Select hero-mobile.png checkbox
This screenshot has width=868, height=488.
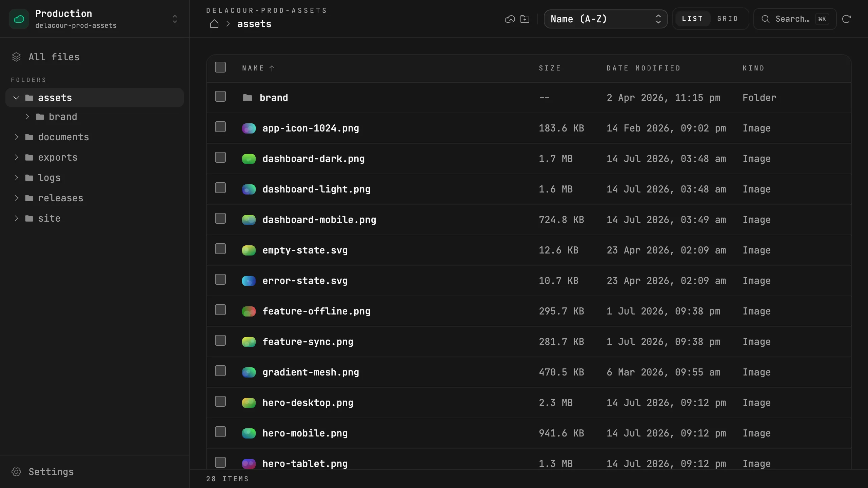coord(220,432)
